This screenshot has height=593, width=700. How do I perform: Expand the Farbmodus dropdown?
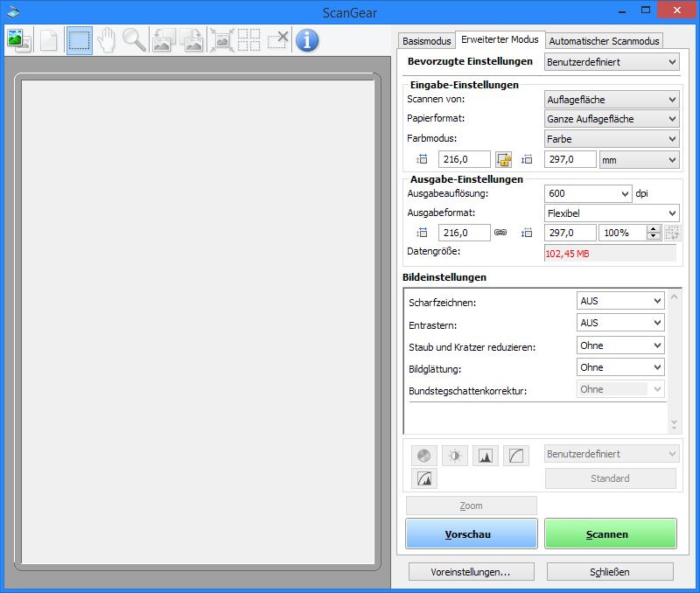click(x=612, y=138)
